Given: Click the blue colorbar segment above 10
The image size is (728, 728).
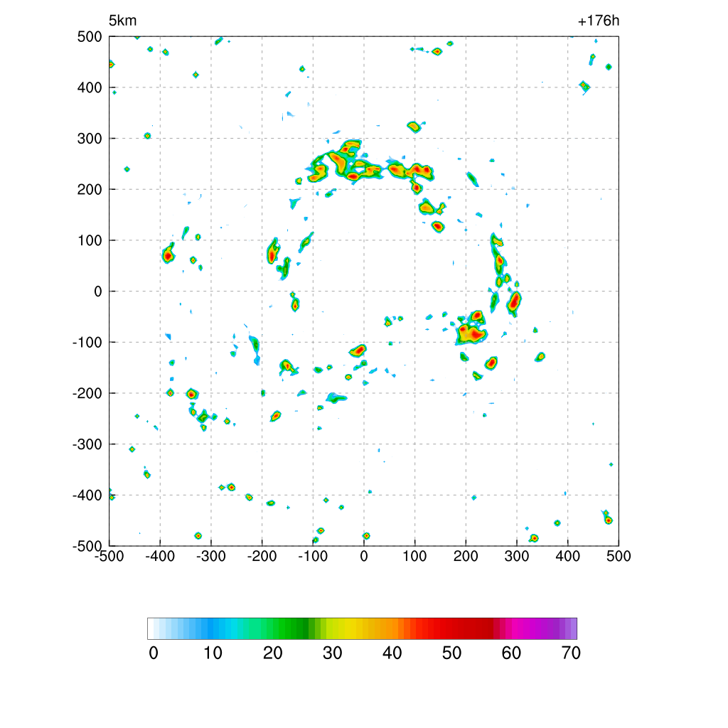Looking at the screenshot, I should [210, 628].
